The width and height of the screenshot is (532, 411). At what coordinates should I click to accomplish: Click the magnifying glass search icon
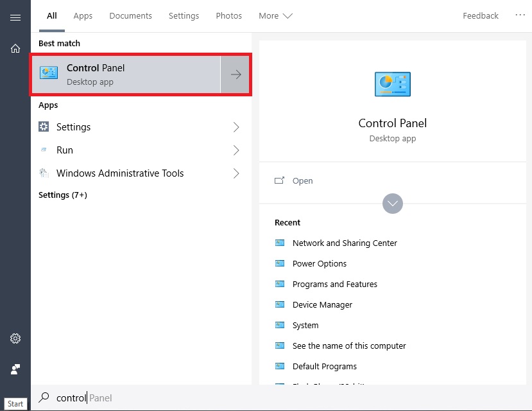(x=44, y=398)
